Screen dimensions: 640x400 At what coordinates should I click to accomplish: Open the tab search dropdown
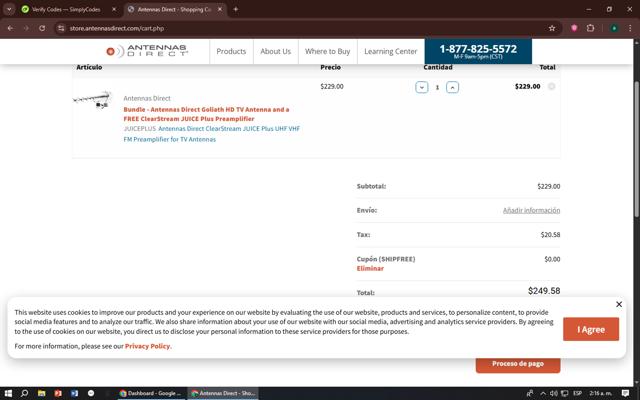(x=9, y=9)
